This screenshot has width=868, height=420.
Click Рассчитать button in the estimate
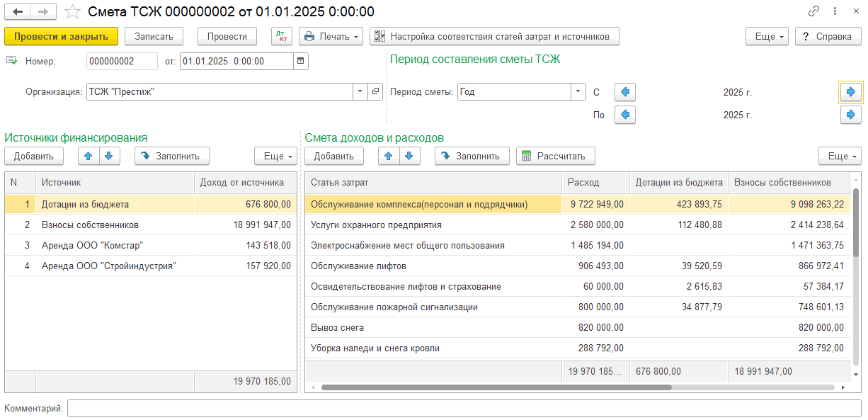[x=556, y=156]
